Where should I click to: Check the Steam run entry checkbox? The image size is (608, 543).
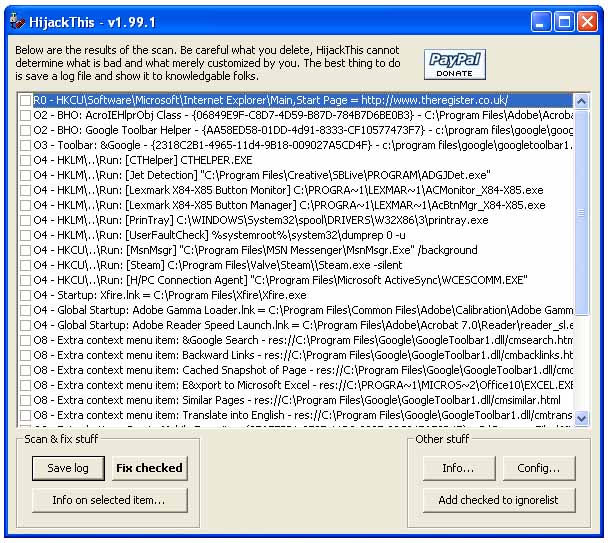(26, 265)
